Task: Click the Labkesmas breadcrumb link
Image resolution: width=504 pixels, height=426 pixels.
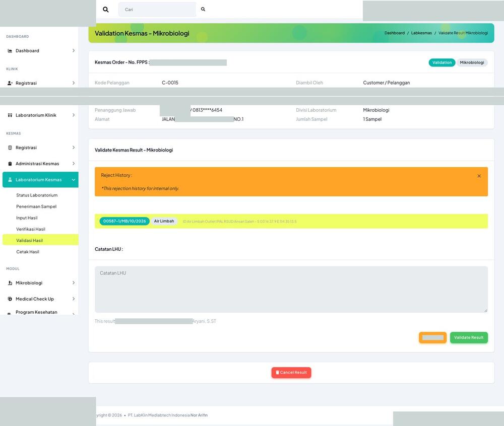Action: point(421,33)
